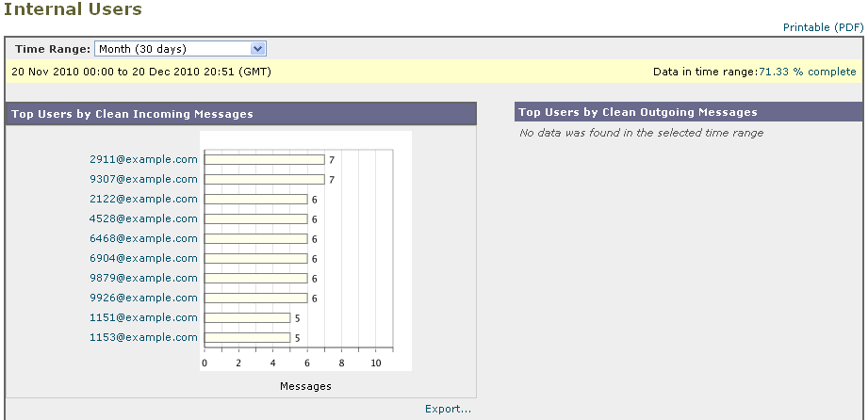The height and width of the screenshot is (420, 868).
Task: Open user 9879@example.com
Action: pos(143,278)
